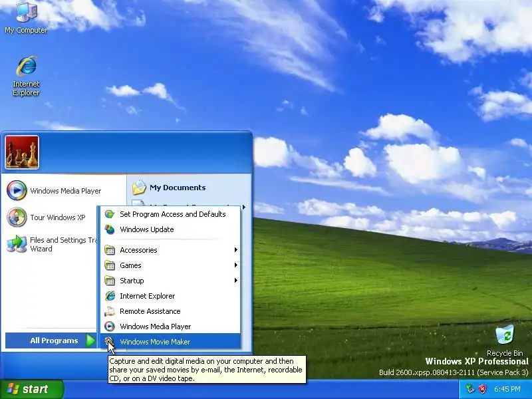
Task: Click the Games folder icon
Action: point(110,265)
